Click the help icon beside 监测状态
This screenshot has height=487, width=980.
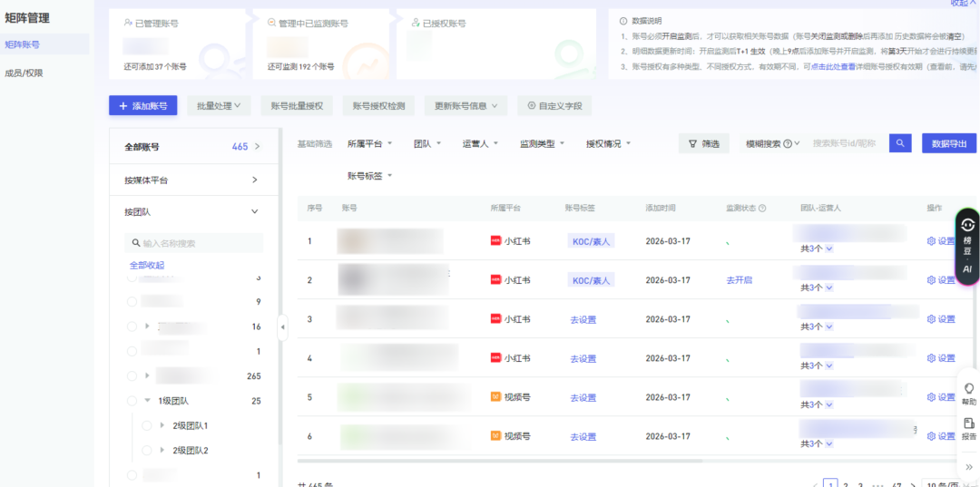point(762,209)
